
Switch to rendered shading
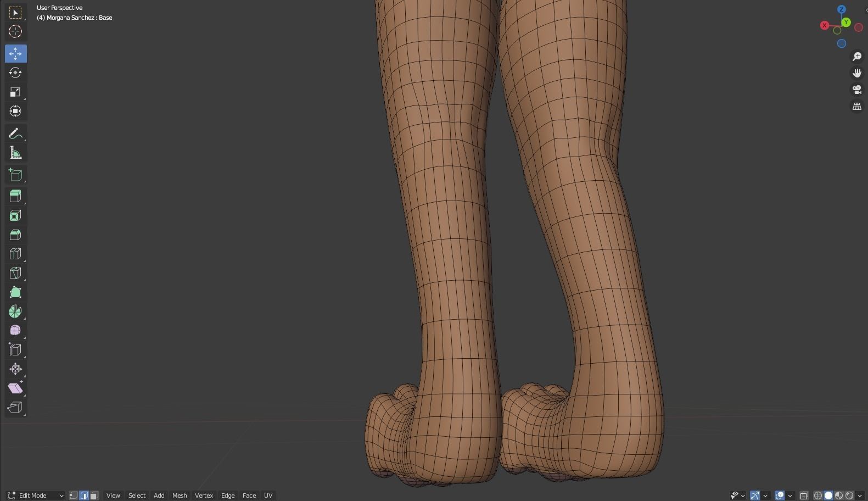pos(849,496)
